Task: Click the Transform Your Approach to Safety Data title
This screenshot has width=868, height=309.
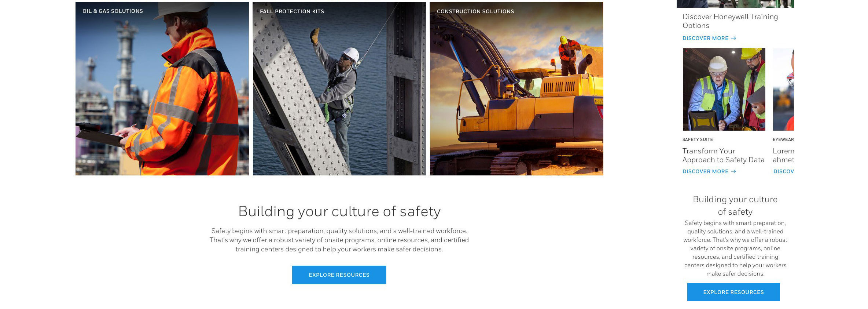Action: click(x=723, y=155)
